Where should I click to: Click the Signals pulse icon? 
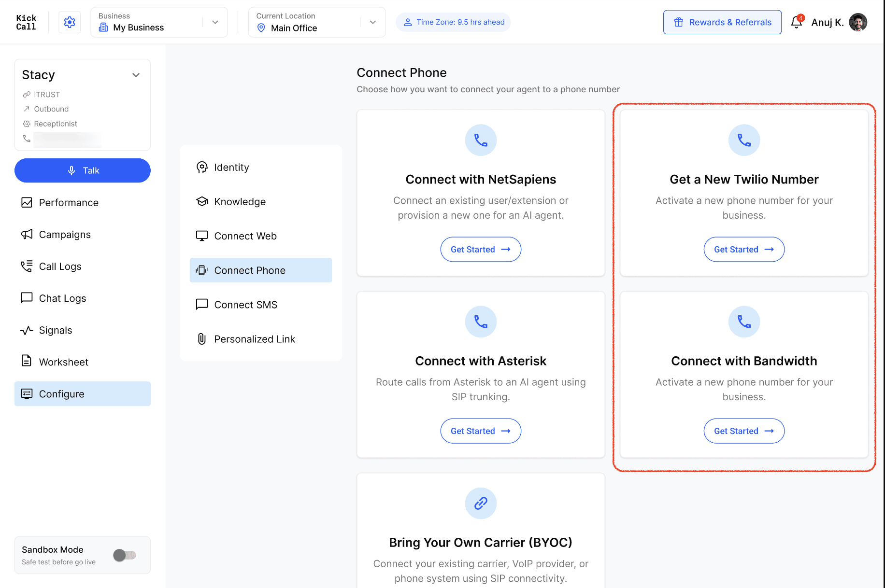tap(27, 330)
